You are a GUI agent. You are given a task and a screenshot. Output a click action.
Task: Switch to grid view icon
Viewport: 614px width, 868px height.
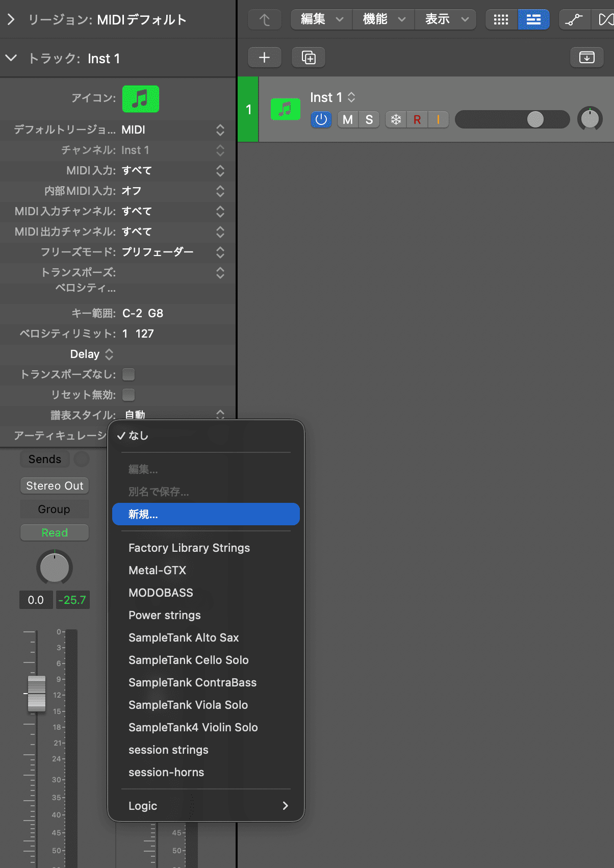coord(501,19)
